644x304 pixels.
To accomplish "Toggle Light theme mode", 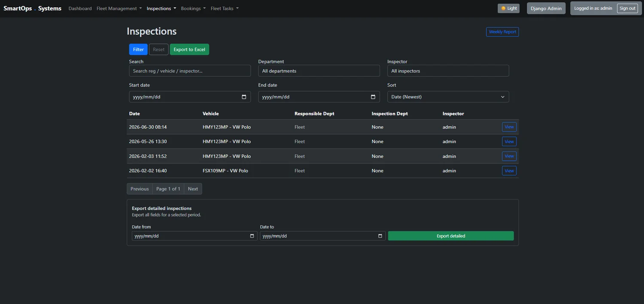I will point(509,8).
